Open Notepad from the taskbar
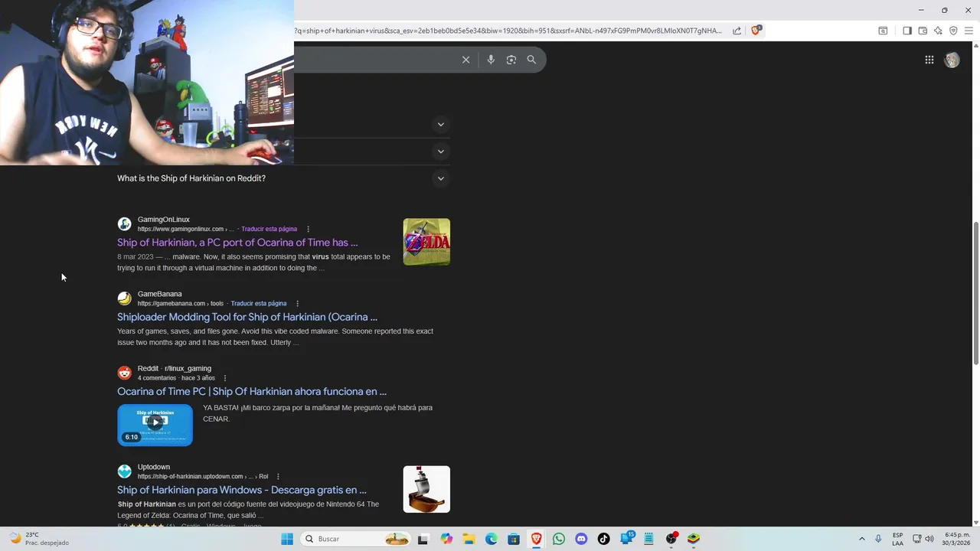Screen dimensions: 980x551 648,539
